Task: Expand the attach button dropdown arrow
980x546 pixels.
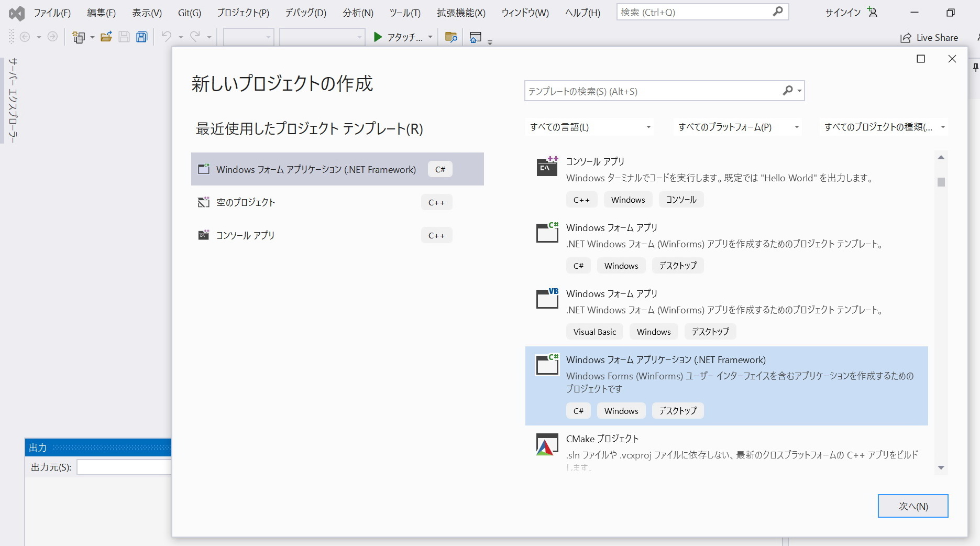Action: tap(430, 37)
